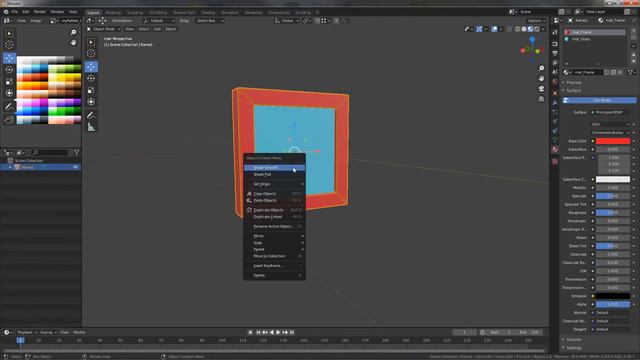This screenshot has height=360, width=640.
Task: Open the File menu
Action: 15,12
